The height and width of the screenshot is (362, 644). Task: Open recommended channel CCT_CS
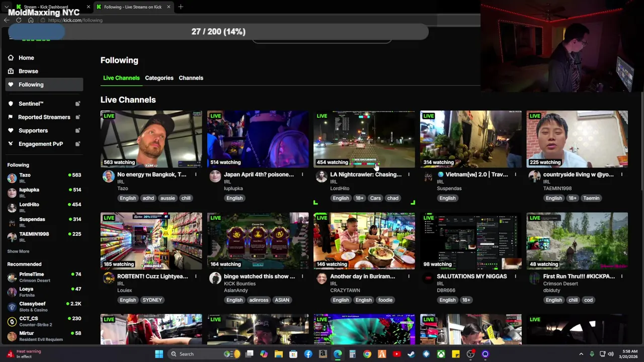(x=44, y=321)
